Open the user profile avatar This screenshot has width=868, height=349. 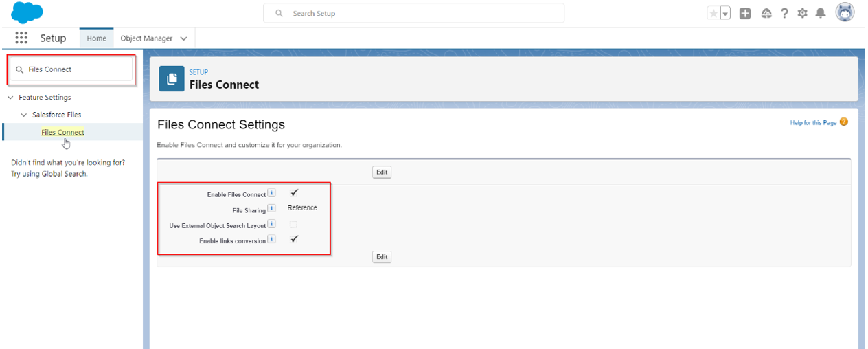pyautogui.click(x=845, y=13)
